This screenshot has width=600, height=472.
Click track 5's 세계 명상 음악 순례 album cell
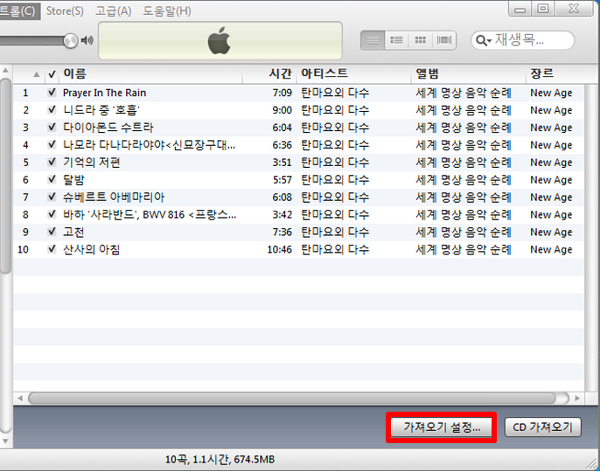click(x=463, y=162)
